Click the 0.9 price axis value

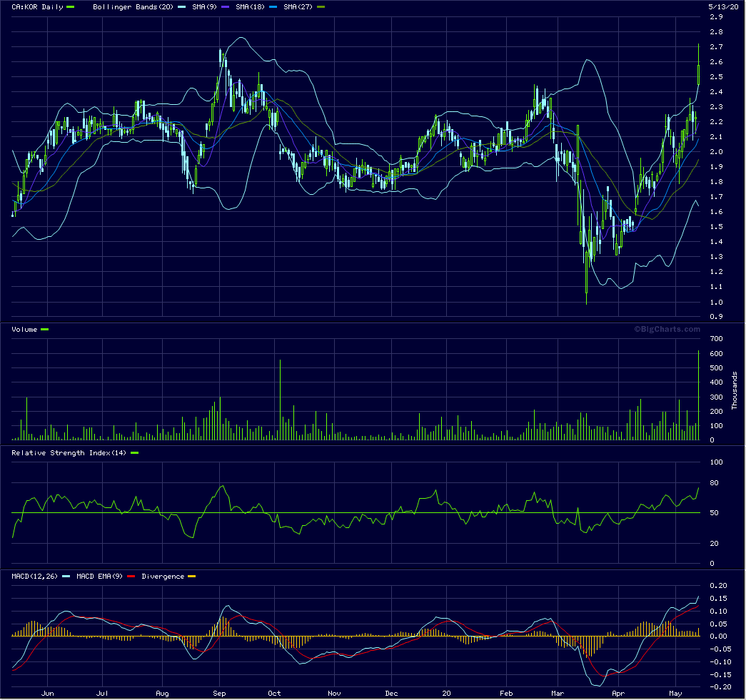[x=717, y=317]
